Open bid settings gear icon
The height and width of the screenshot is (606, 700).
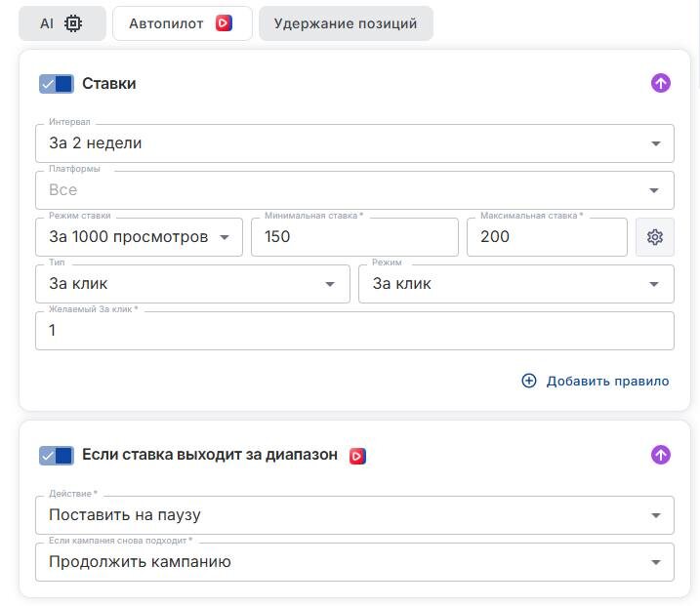[655, 237]
